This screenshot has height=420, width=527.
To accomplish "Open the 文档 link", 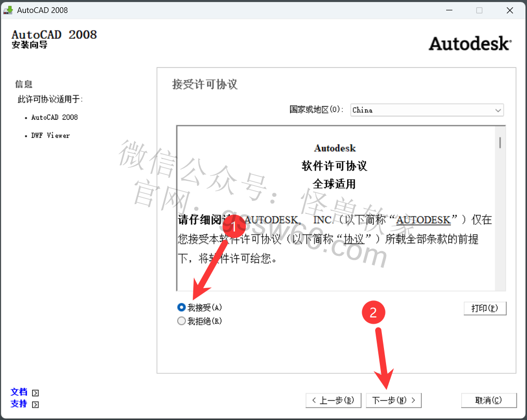I will (x=19, y=392).
